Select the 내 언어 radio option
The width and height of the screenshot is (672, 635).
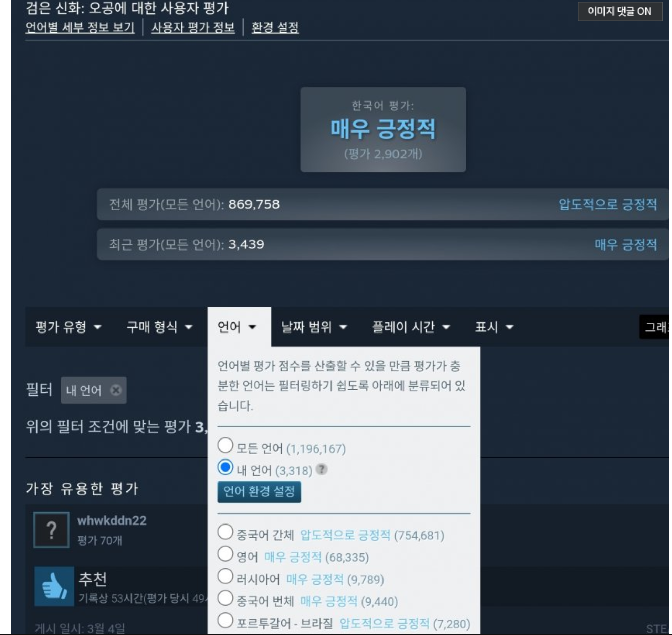click(x=225, y=467)
